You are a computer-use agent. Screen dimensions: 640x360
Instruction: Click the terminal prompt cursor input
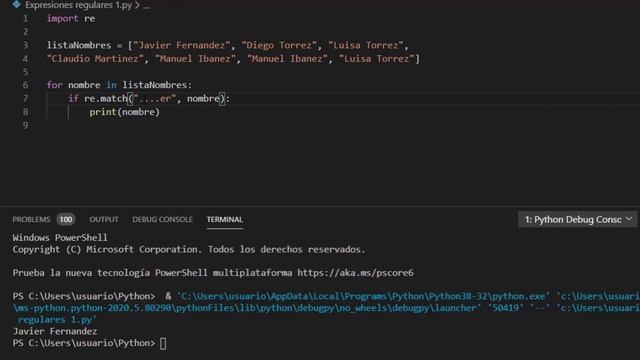pos(163,344)
